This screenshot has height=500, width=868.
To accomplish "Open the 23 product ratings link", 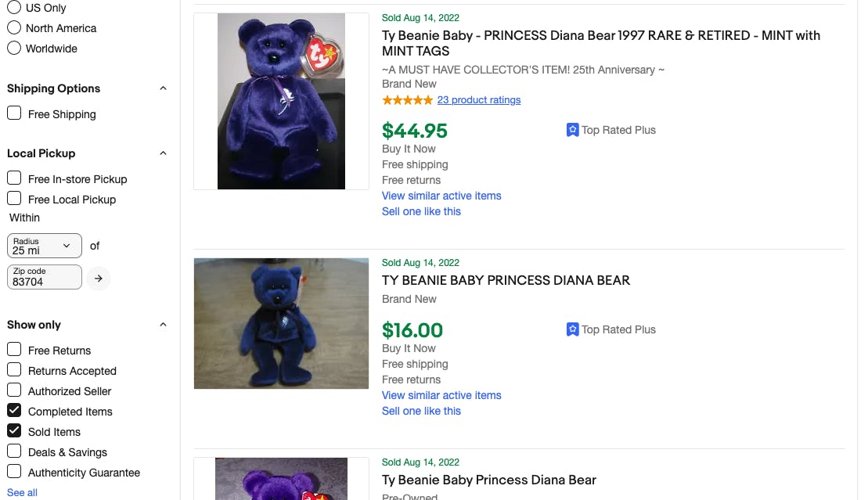I will pyautogui.click(x=479, y=100).
